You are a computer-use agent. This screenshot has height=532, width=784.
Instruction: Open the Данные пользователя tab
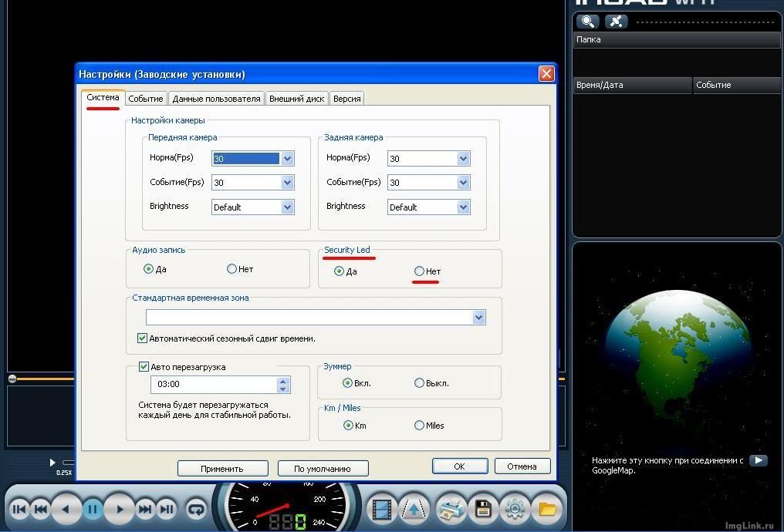point(217,99)
